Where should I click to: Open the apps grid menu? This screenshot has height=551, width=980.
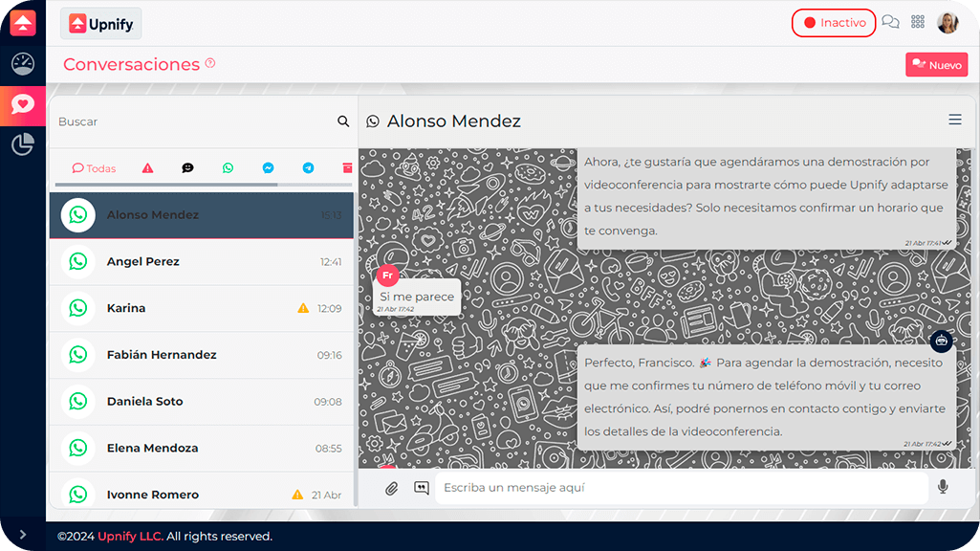[x=918, y=23]
